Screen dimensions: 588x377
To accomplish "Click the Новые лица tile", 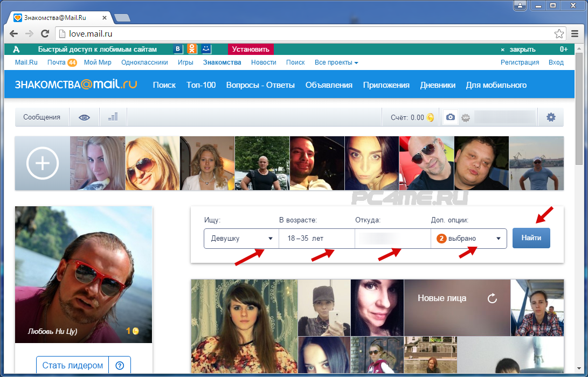I will pos(457,308).
